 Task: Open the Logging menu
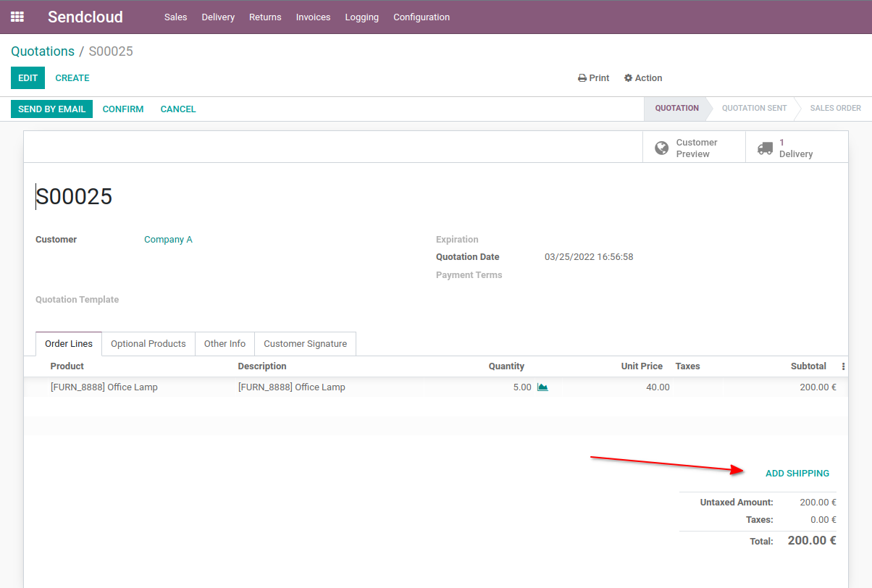[x=362, y=17]
